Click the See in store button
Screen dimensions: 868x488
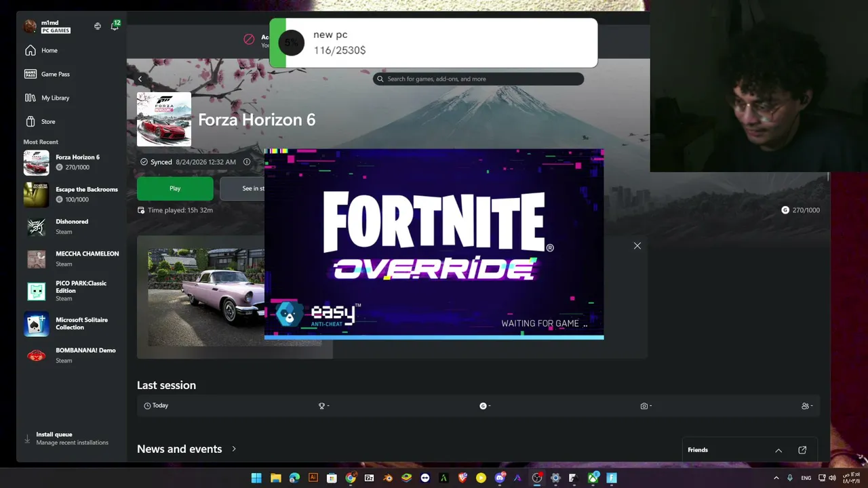[243, 188]
